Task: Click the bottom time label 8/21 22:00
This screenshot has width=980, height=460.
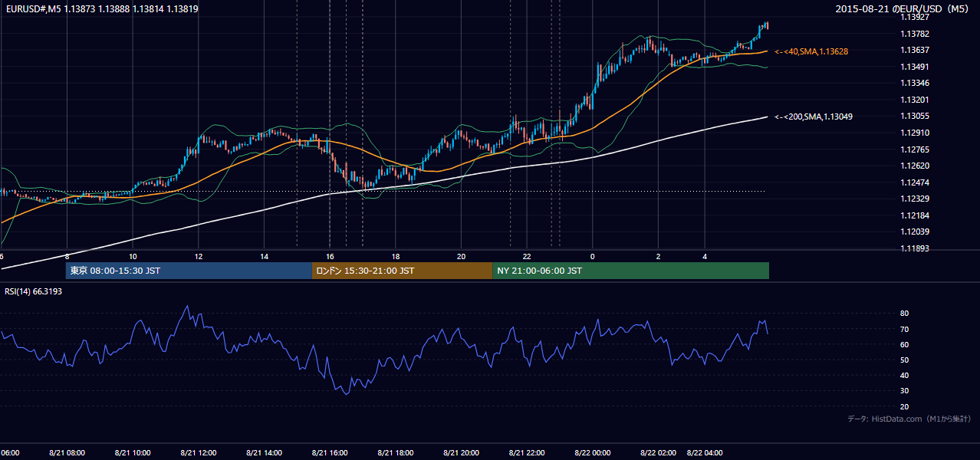Action: click(x=527, y=453)
